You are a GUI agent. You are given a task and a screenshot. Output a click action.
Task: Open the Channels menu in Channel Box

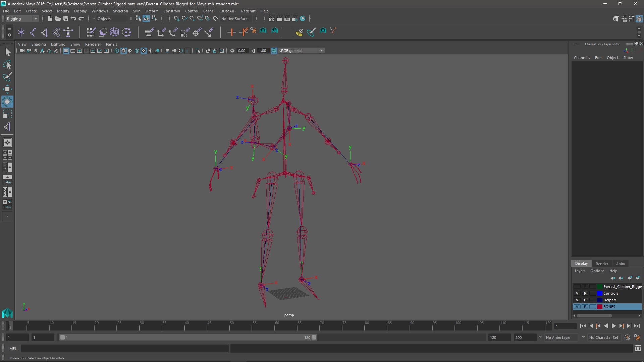(582, 58)
